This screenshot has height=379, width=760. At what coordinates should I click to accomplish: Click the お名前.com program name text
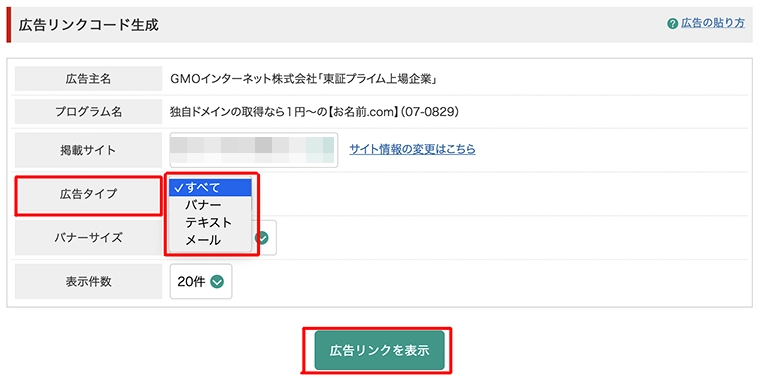coord(315,112)
